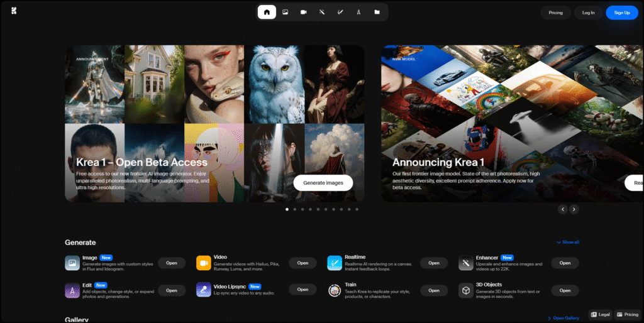Click the Generate section heading
The image size is (644, 323).
[x=80, y=243]
